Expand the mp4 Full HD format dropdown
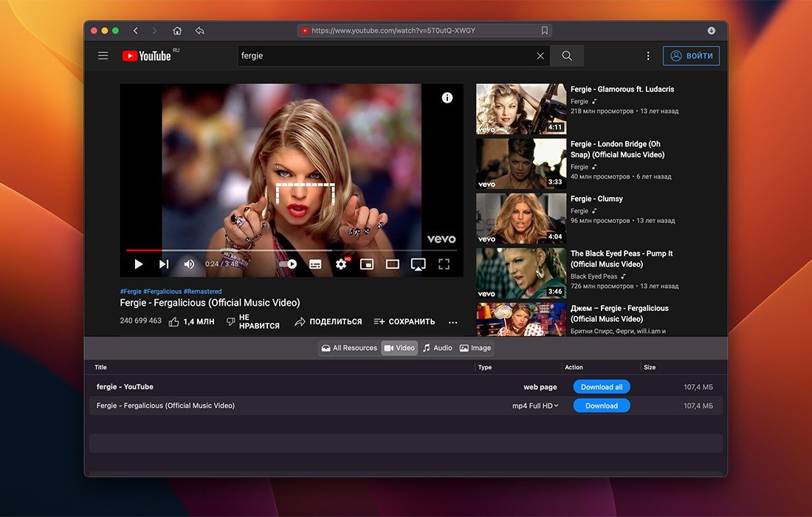The height and width of the screenshot is (517, 812). (535, 405)
